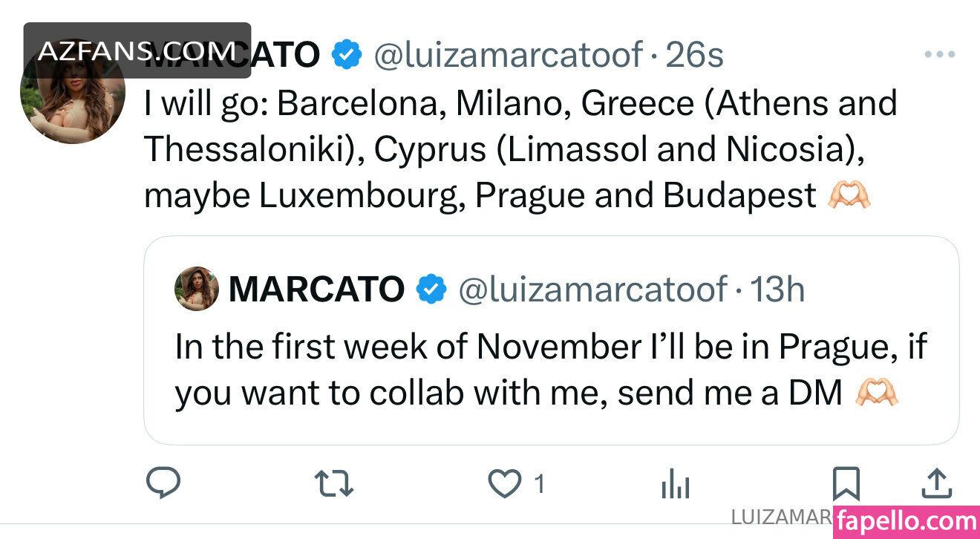Open the 13h timestamp of quoted tweet
980x539 pixels.
pyautogui.click(x=777, y=289)
